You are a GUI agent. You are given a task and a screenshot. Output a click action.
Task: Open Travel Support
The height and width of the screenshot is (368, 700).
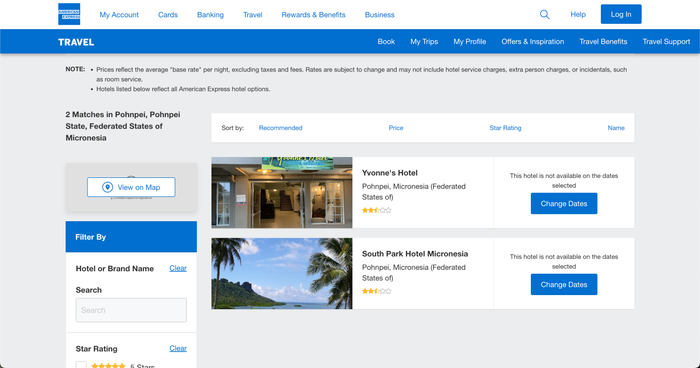666,42
